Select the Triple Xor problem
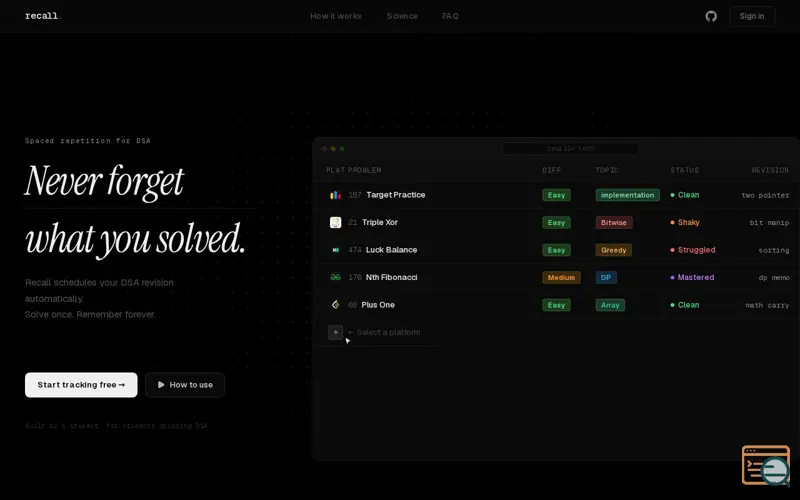The image size is (800, 500). [380, 222]
